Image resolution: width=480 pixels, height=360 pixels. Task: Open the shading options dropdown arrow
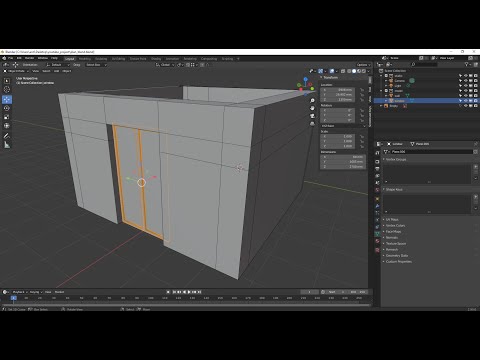[x=369, y=71]
